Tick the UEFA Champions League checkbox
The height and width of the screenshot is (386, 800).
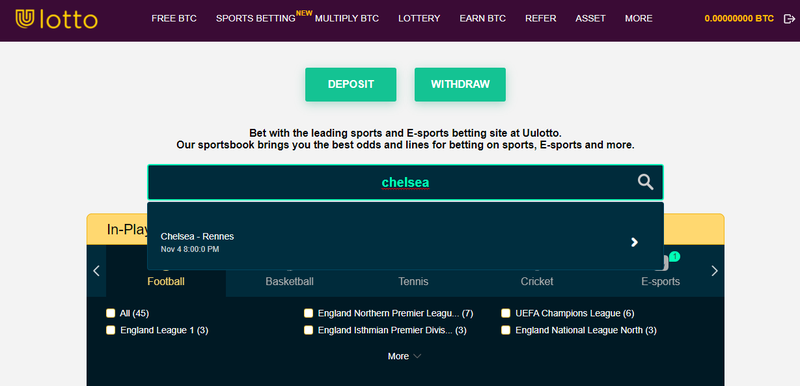506,313
